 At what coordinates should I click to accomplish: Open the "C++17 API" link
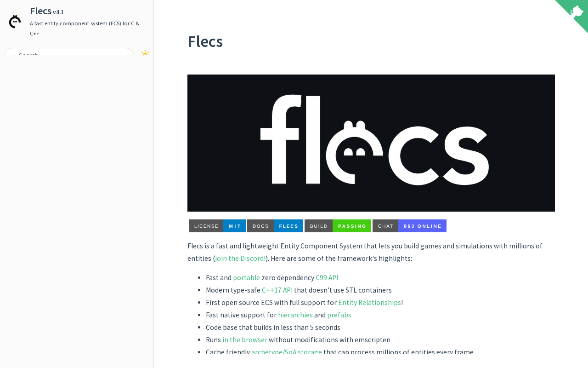click(277, 290)
